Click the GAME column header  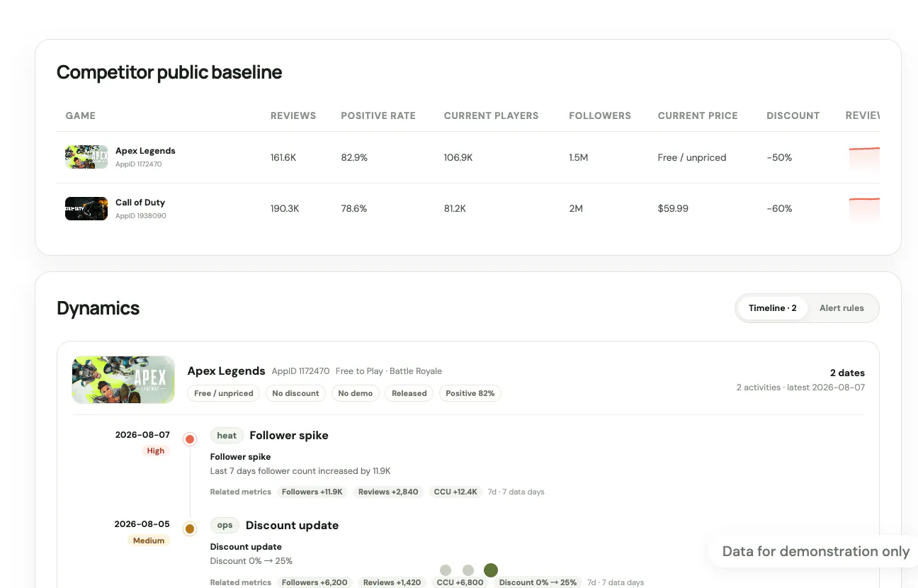click(80, 115)
